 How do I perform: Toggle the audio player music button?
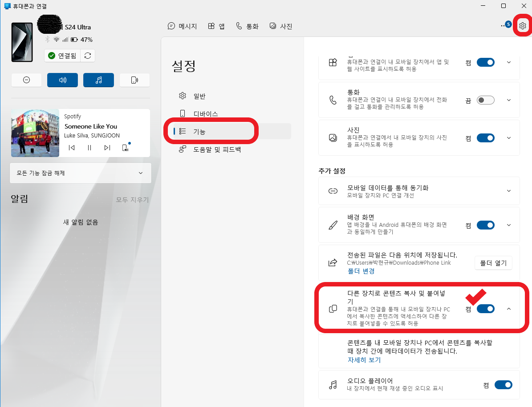tap(98, 80)
